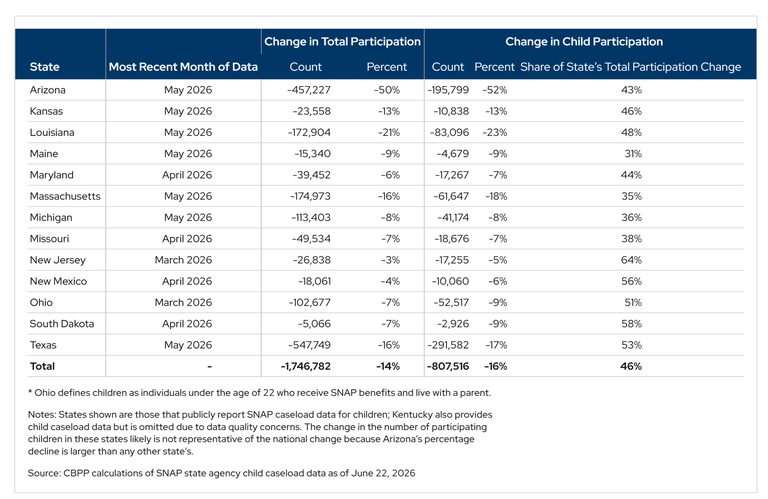
Task: Select South Dakota row label
Action: (62, 324)
